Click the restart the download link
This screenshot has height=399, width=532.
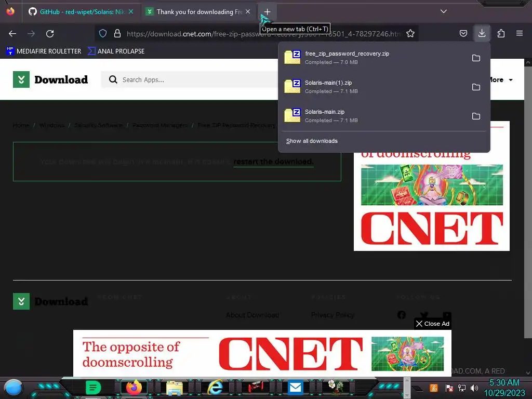pos(273,162)
